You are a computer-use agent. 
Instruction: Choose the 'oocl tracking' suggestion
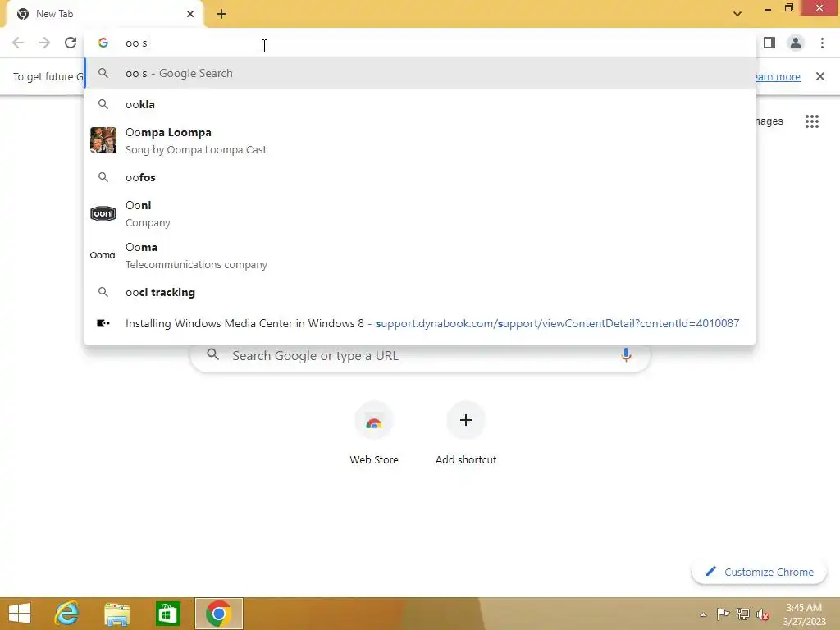(420, 292)
